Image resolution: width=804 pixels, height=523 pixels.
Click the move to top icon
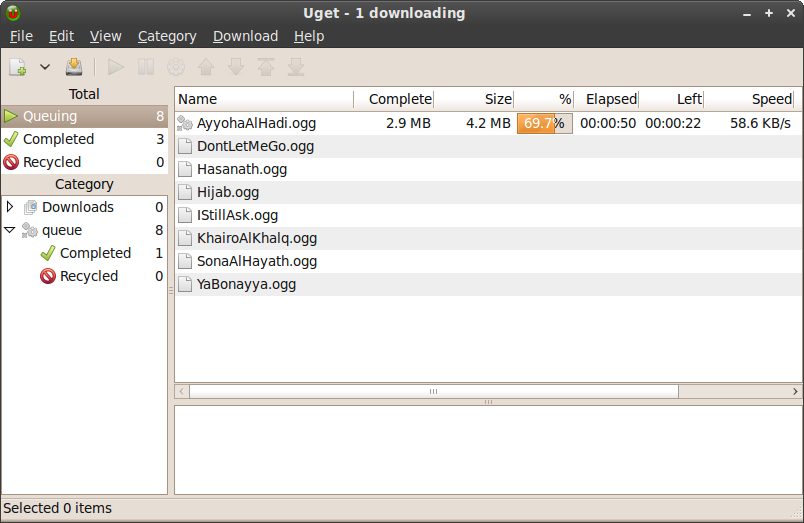pyautogui.click(x=266, y=67)
